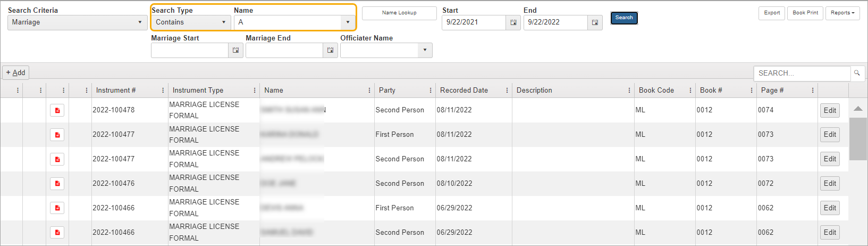The width and height of the screenshot is (868, 246).
Task: Open PDF document icon for instrument 2022-100478
Action: (x=57, y=110)
